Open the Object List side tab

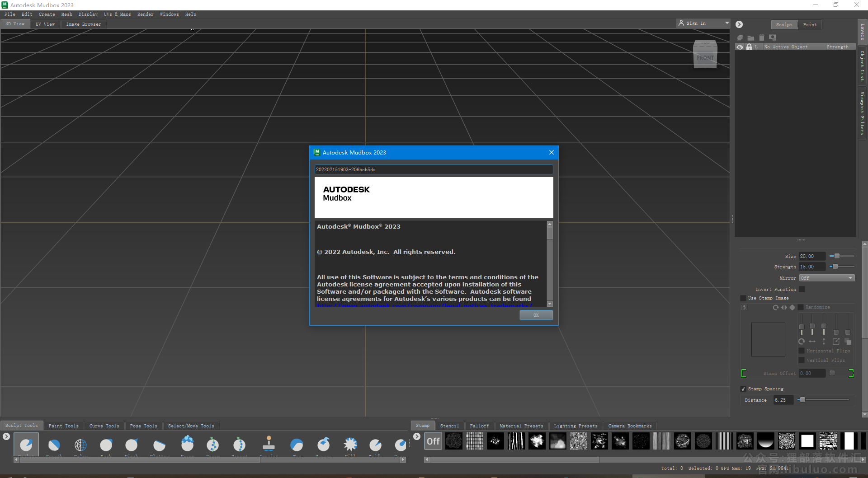tap(863, 66)
